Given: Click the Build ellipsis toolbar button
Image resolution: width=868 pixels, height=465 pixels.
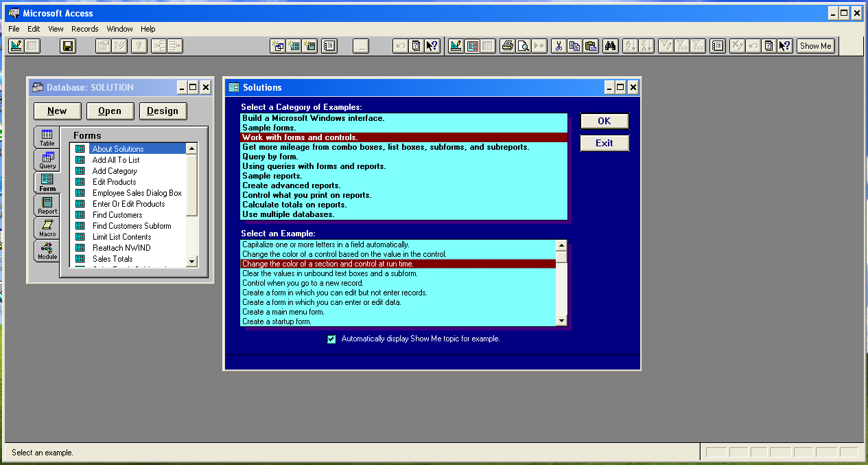Looking at the screenshot, I should (x=362, y=46).
